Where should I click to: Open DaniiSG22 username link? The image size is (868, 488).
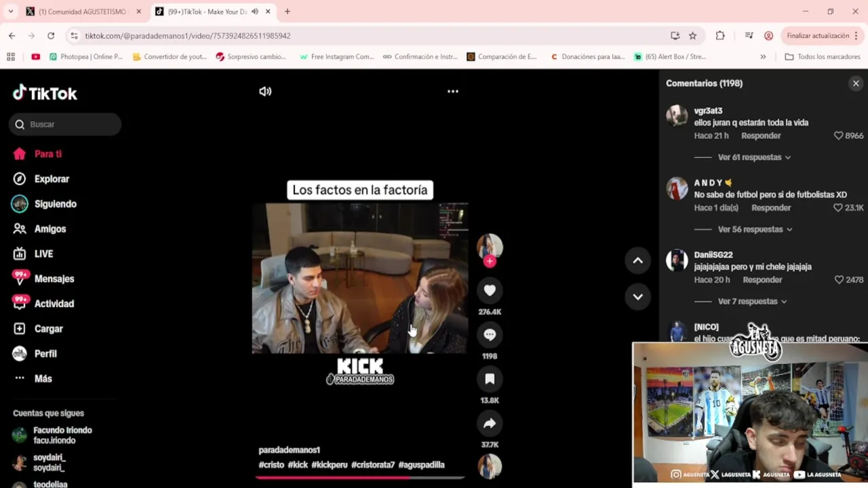pos(713,255)
